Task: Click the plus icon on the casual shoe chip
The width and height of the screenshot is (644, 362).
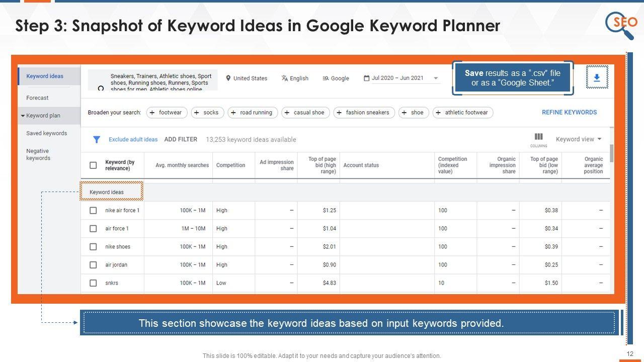Action: tap(287, 113)
